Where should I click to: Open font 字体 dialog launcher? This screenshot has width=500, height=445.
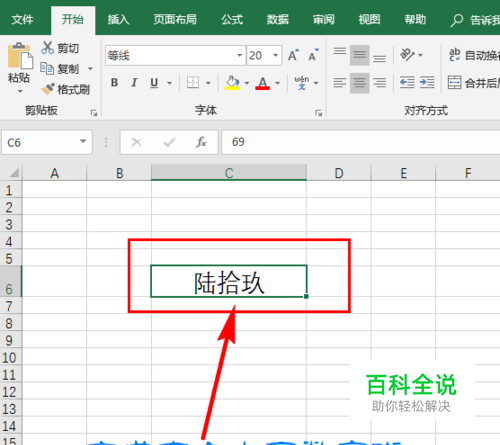point(318,113)
